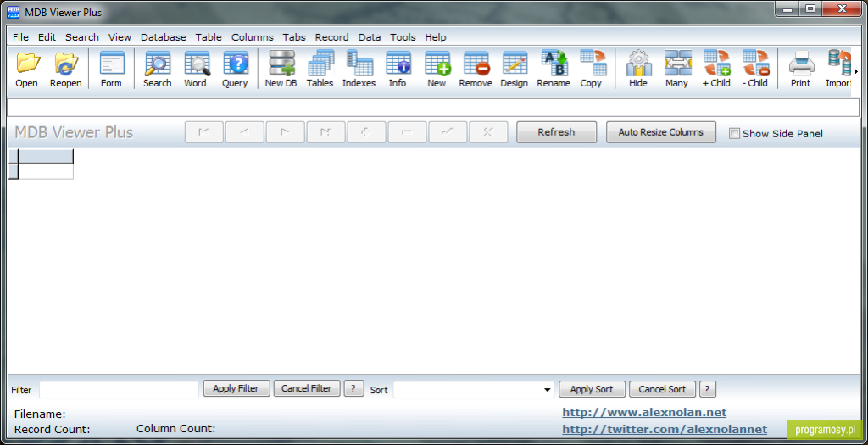Open the table Design tool
Viewport: 868px width, 445px height.
pos(515,69)
